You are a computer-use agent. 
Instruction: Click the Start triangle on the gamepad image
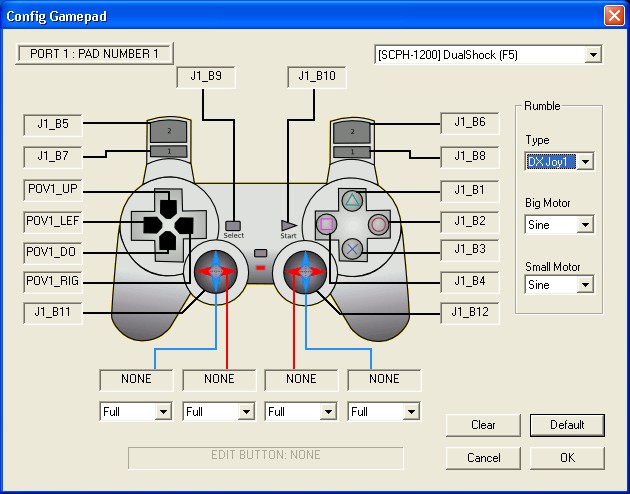point(289,225)
